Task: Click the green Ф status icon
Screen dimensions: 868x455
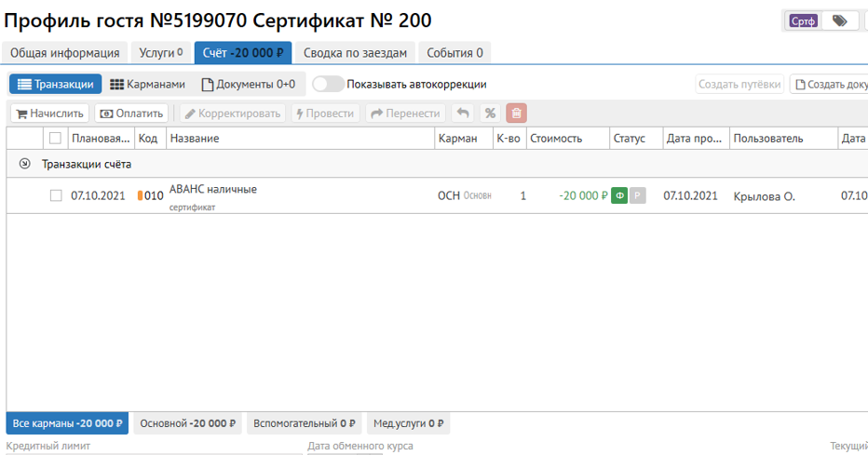Action: (x=618, y=195)
